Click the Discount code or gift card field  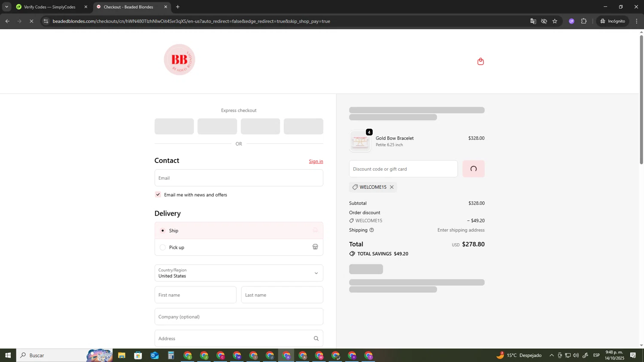[403, 169]
